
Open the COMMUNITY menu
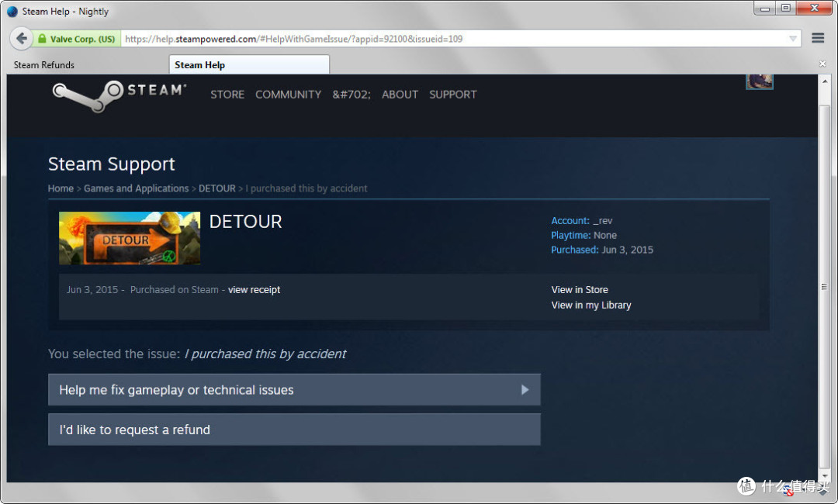click(288, 95)
